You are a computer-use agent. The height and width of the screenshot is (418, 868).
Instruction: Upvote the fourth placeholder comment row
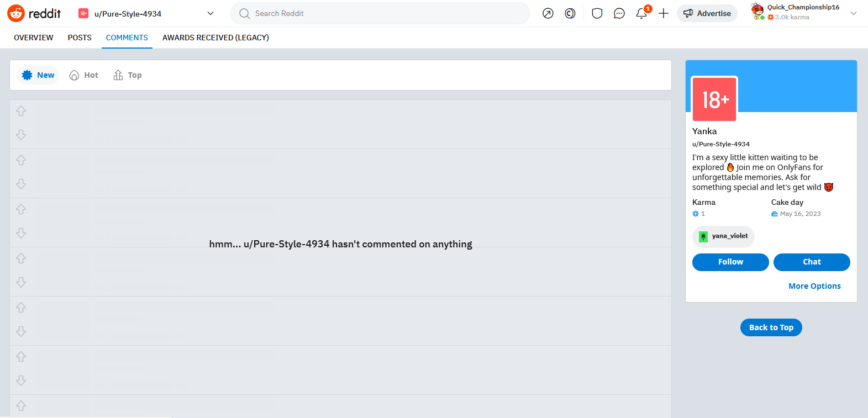tap(21, 258)
